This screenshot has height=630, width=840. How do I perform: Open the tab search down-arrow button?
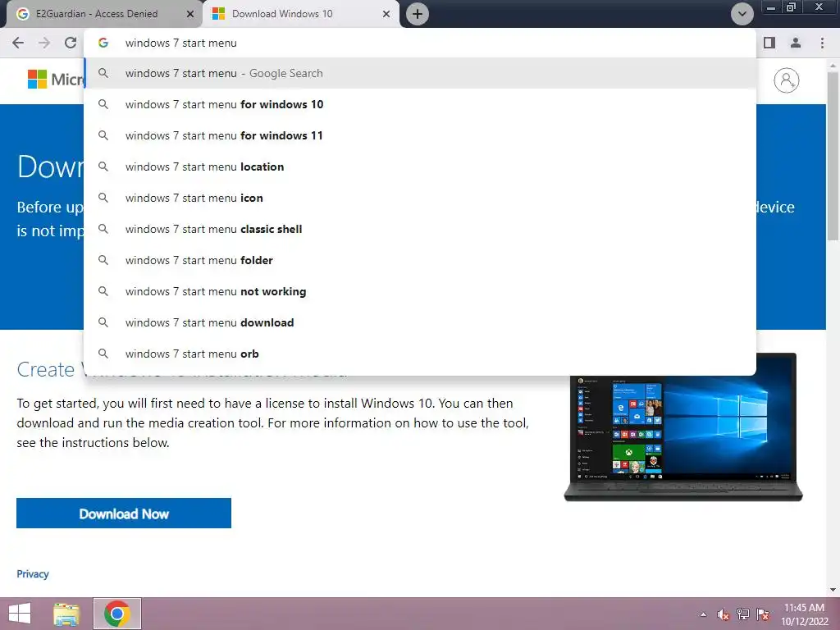coord(742,14)
